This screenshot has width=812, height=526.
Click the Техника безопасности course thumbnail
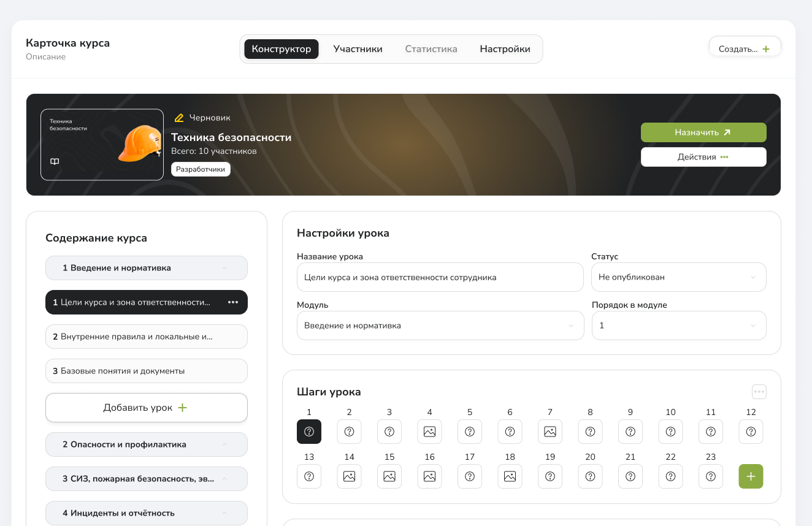[x=102, y=145]
